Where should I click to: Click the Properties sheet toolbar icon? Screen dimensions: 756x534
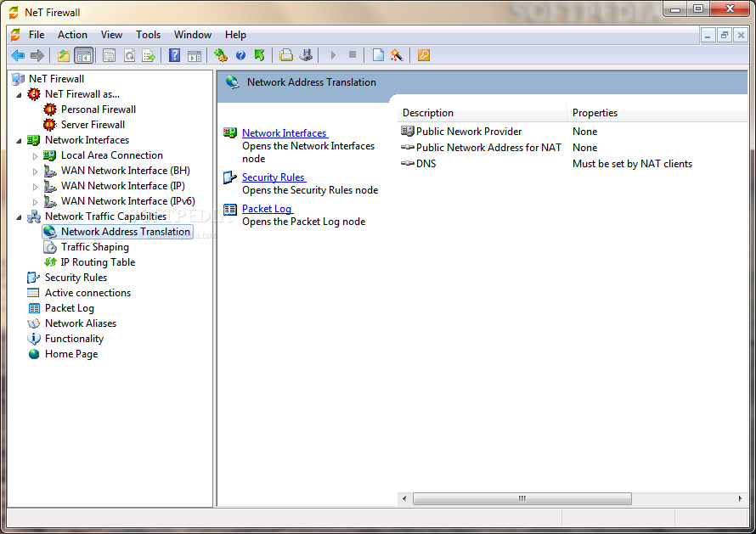point(109,55)
